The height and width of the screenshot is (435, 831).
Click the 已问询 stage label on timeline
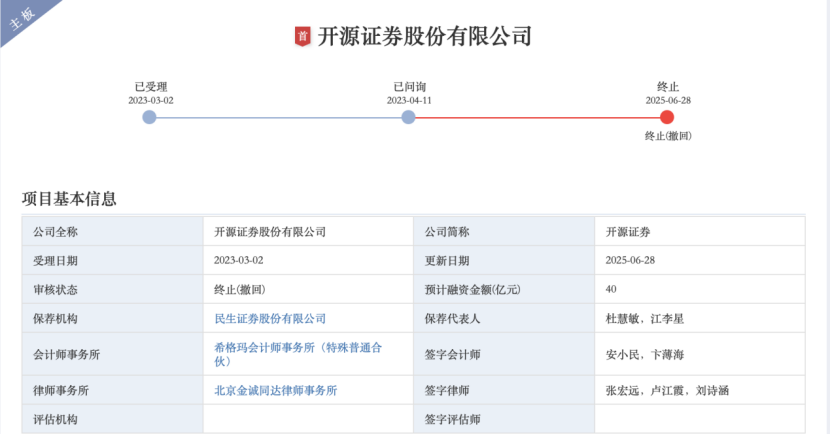pos(409,86)
